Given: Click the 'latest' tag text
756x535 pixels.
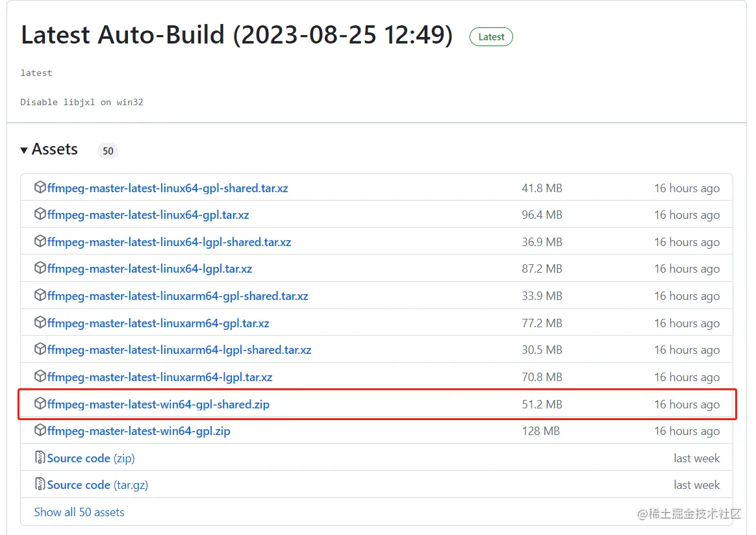Looking at the screenshot, I should coord(36,73).
